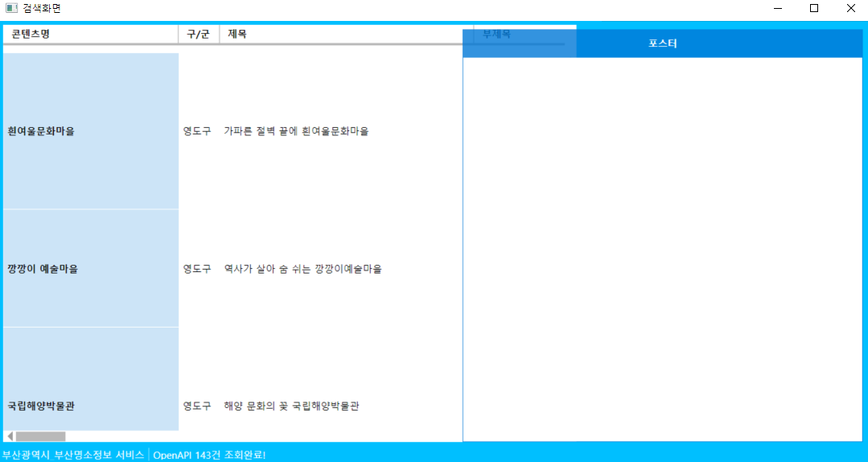Close the 검색화면 window

pos(851,8)
